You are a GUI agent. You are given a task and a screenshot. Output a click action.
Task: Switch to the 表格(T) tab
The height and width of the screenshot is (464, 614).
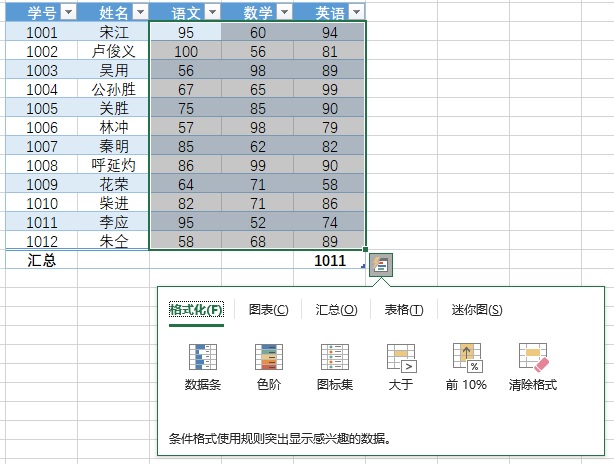(x=404, y=310)
